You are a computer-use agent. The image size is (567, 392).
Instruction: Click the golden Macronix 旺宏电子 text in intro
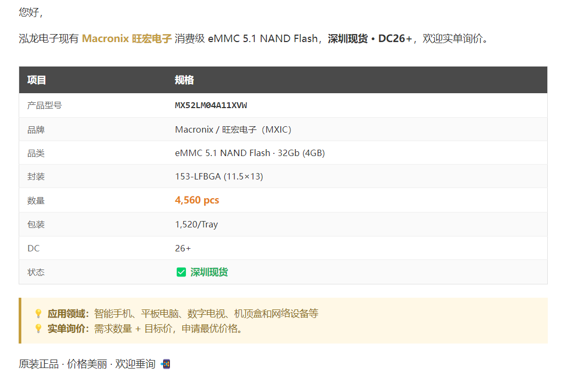tap(127, 38)
